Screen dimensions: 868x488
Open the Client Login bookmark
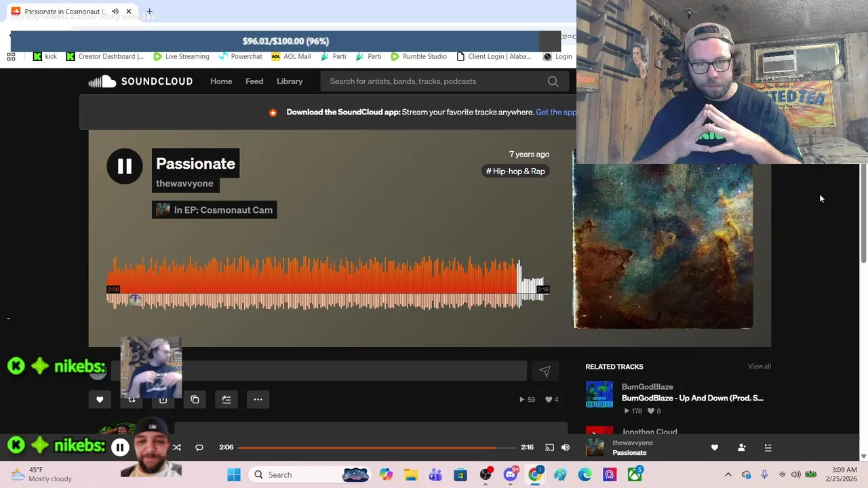494,56
